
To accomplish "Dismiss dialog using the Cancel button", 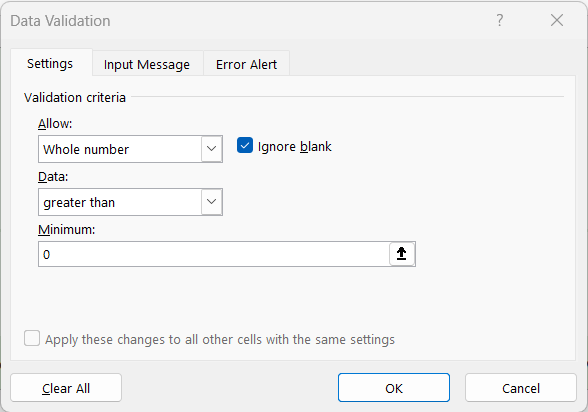I will click(x=521, y=388).
